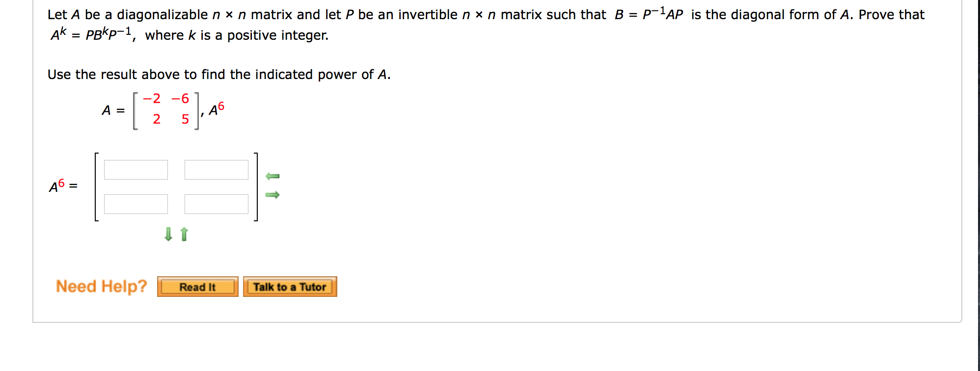The height and width of the screenshot is (371, 980).
Task: Click the Read It button
Action: coord(197,287)
